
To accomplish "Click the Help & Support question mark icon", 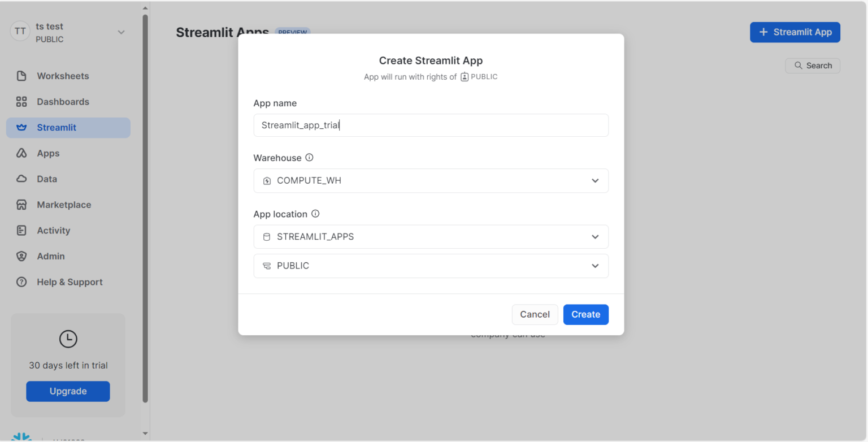I will point(21,282).
